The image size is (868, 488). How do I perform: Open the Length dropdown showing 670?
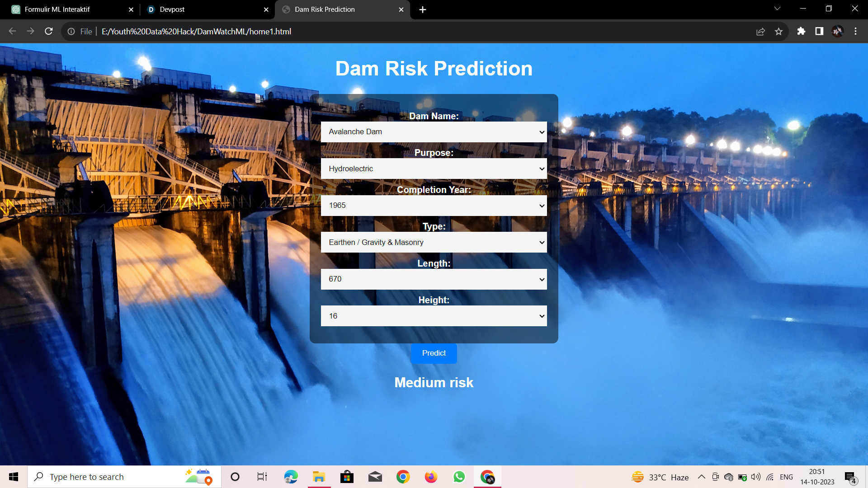pyautogui.click(x=434, y=279)
